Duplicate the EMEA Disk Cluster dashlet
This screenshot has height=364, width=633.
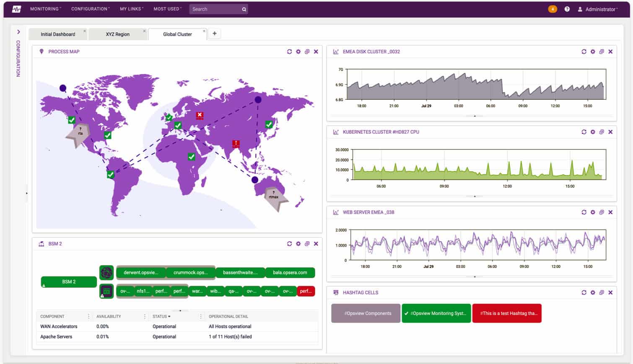coord(602,52)
